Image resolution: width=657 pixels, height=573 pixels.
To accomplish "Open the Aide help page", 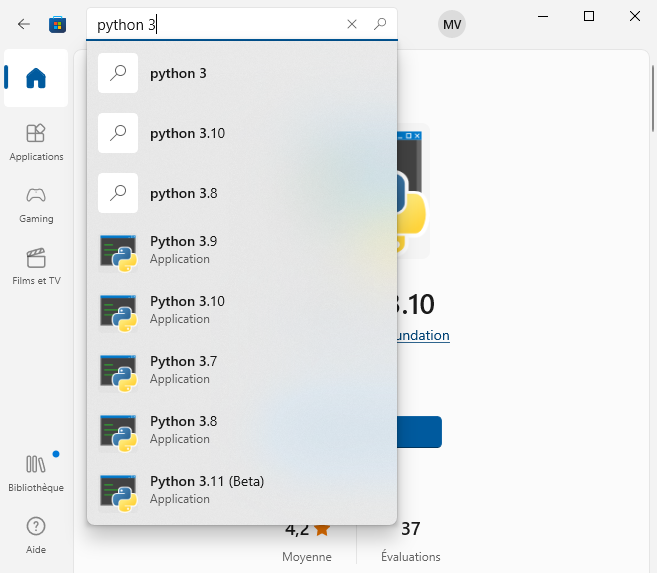I will pos(36,535).
